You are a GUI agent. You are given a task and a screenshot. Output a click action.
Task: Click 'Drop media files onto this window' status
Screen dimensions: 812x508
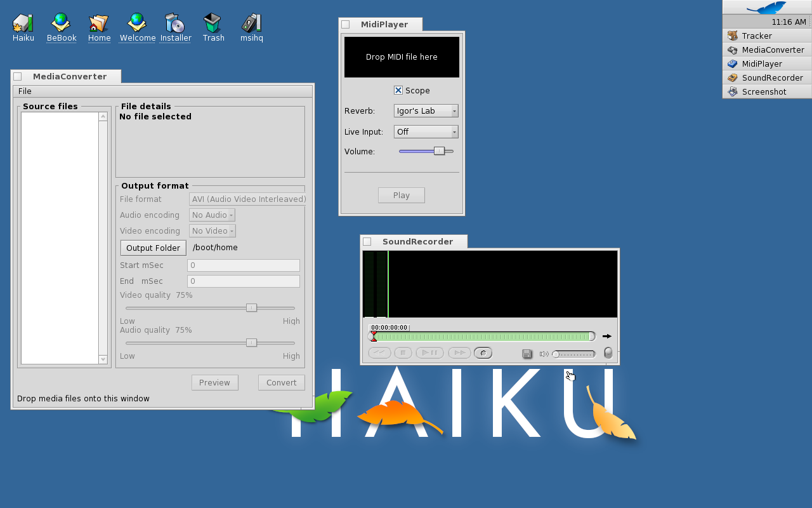tap(83, 399)
